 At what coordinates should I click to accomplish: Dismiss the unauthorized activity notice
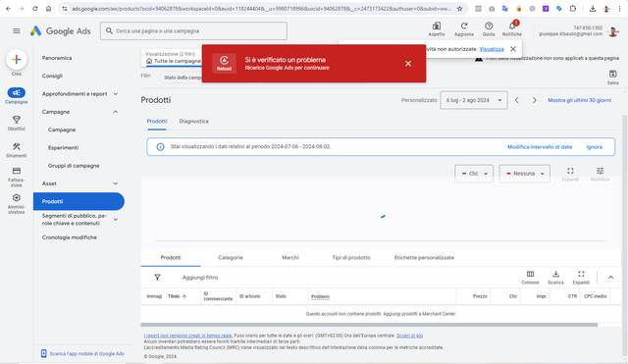pyautogui.click(x=513, y=49)
